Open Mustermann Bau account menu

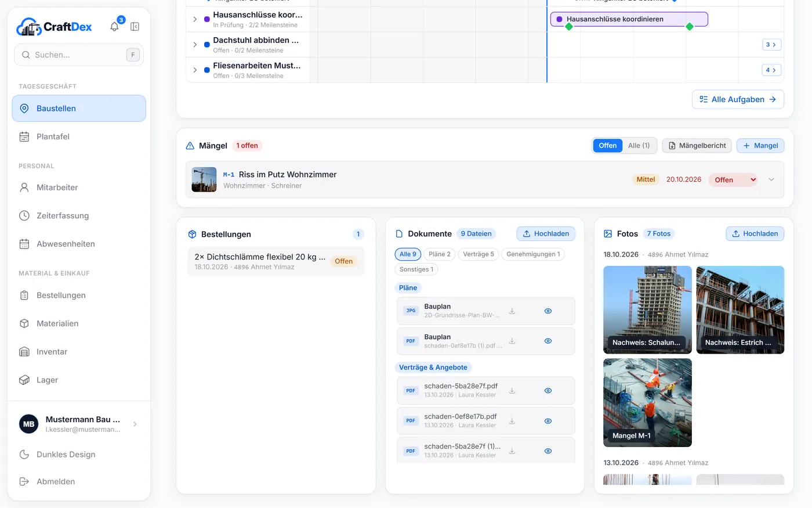(x=79, y=424)
